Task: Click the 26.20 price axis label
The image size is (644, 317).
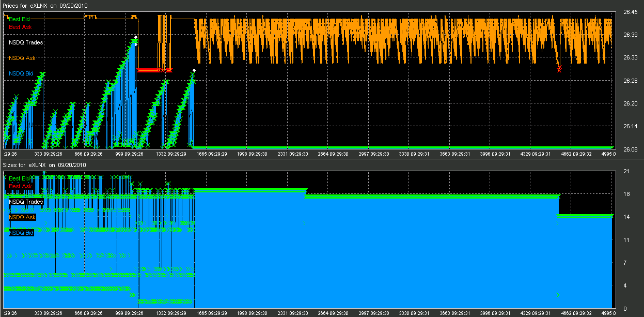Action: tap(631, 103)
